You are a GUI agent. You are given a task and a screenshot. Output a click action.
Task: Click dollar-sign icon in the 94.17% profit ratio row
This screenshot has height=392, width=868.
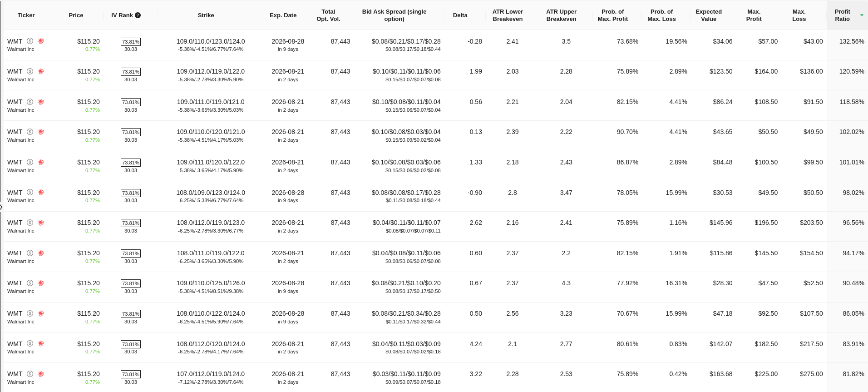30,253
